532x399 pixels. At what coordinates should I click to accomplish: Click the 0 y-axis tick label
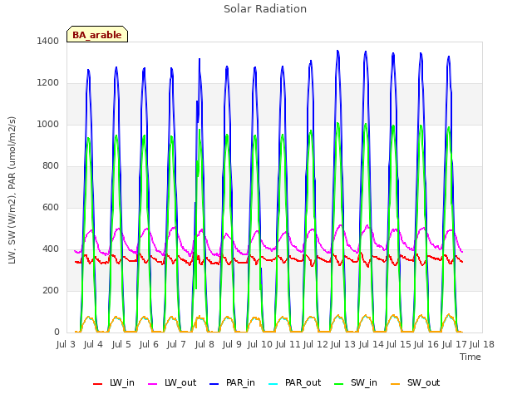[57, 332]
